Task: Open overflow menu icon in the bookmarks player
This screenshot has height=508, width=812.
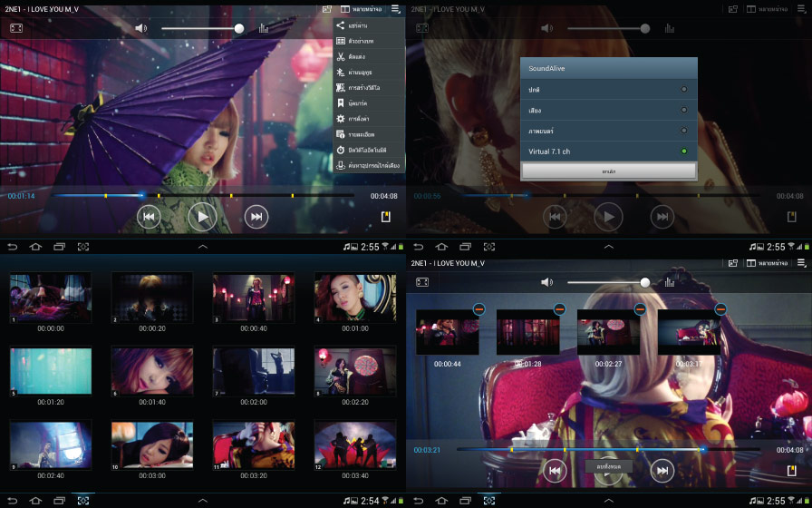Action: [802, 263]
